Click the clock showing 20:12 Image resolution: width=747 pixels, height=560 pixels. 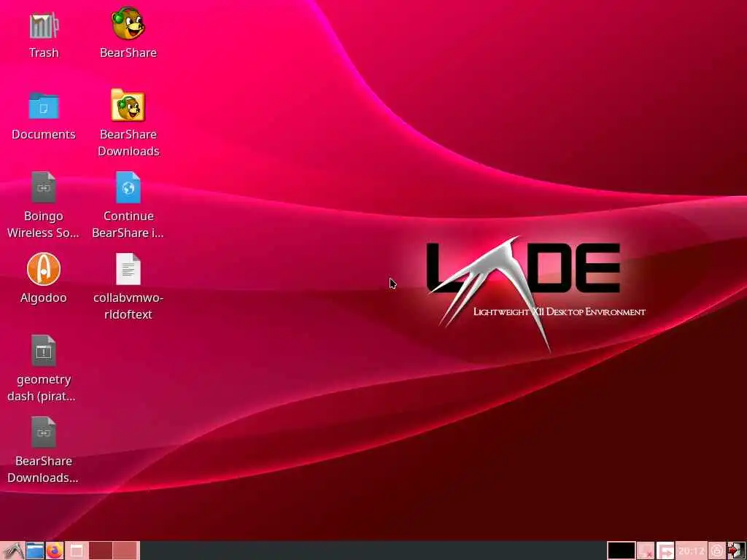click(x=692, y=551)
